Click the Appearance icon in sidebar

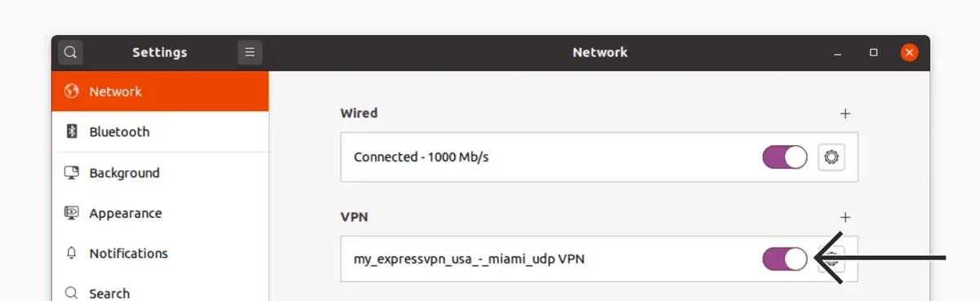(x=72, y=213)
